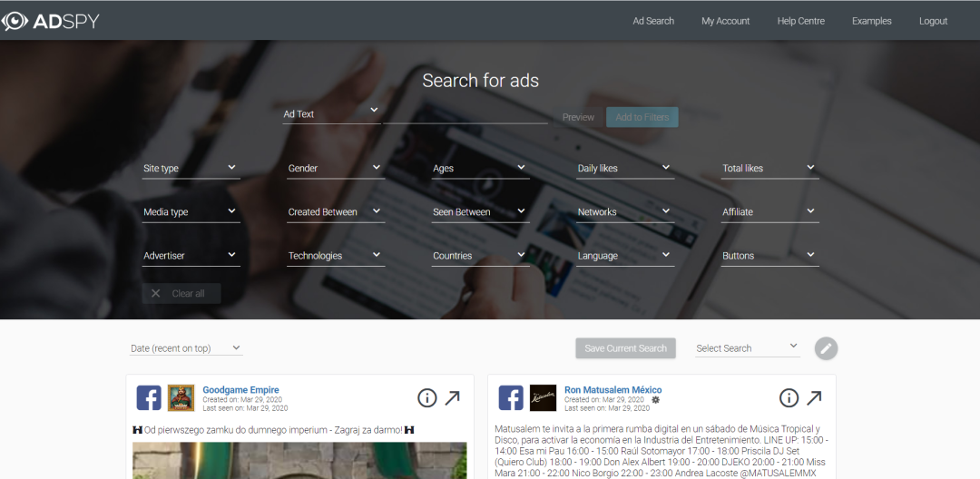980x479 pixels.
Task: Click the AdSpy eye logo
Action: click(x=15, y=21)
